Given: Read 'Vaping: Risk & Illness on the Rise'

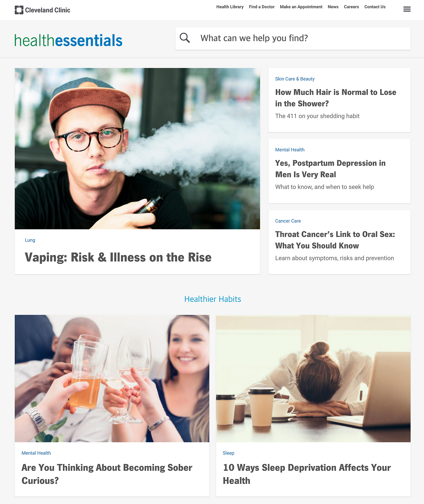Looking at the screenshot, I should (118, 257).
